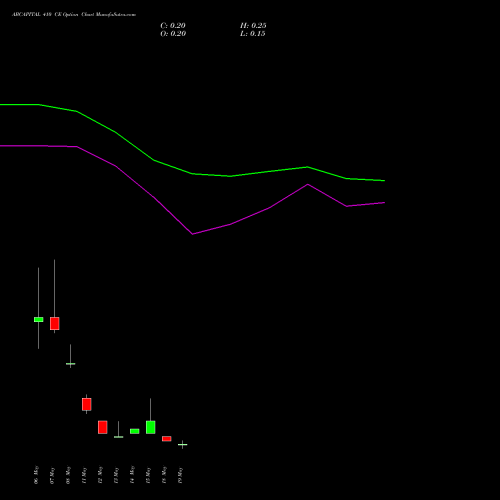Select the 13 May date label
500x500 pixels.
116,475
